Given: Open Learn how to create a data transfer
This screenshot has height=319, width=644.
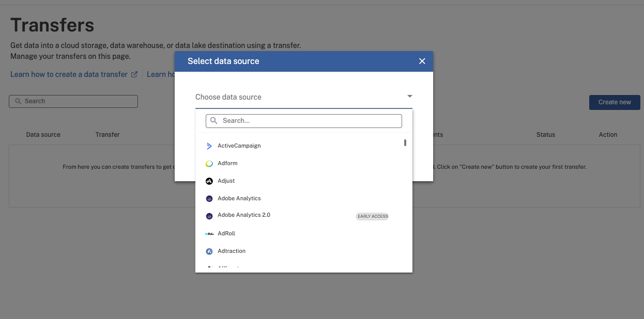Looking at the screenshot, I should coord(69,74).
